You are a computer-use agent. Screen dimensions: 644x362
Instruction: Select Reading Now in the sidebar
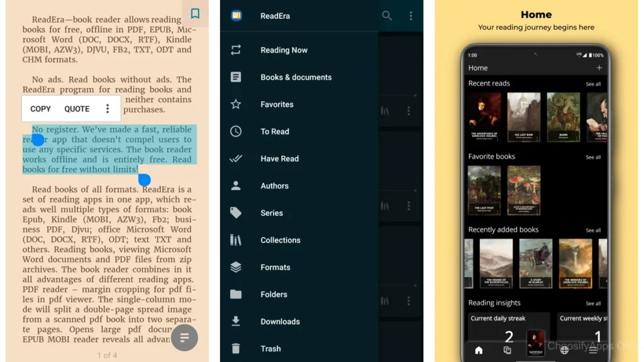[x=235, y=50]
